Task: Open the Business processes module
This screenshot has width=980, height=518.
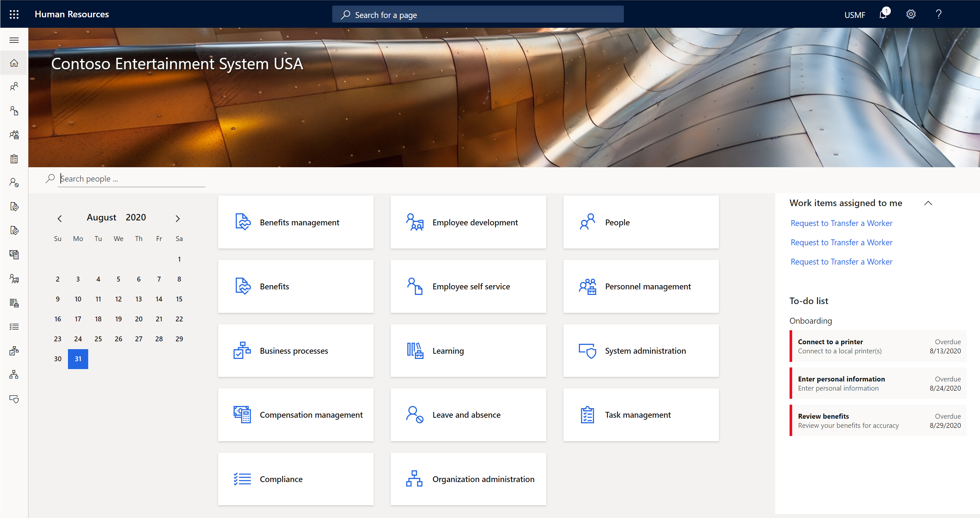Action: pos(296,351)
